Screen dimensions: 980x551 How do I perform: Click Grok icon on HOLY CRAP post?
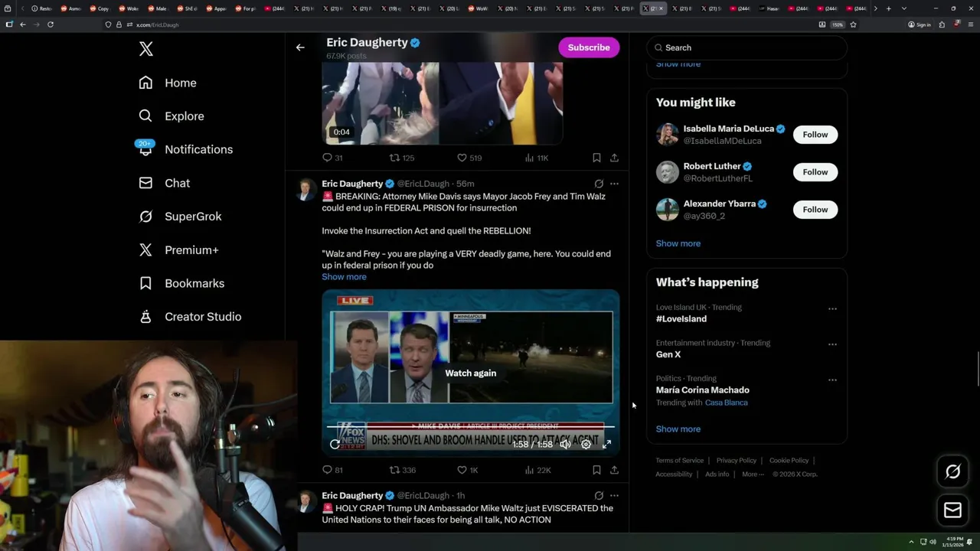[599, 496]
